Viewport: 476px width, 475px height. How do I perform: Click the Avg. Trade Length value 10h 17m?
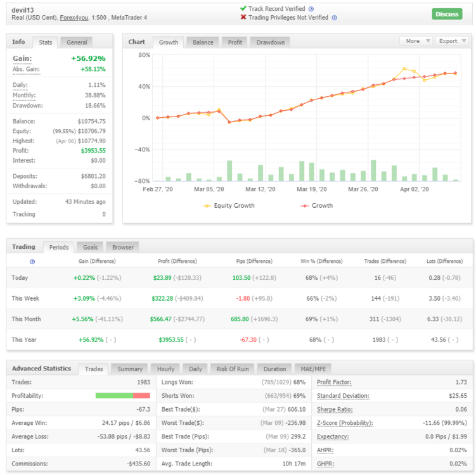(x=294, y=464)
